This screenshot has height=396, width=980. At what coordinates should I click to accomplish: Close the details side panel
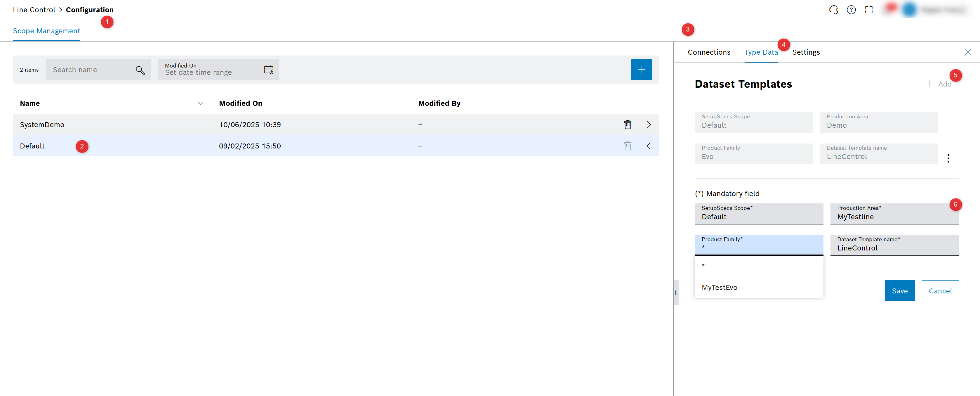[x=968, y=52]
